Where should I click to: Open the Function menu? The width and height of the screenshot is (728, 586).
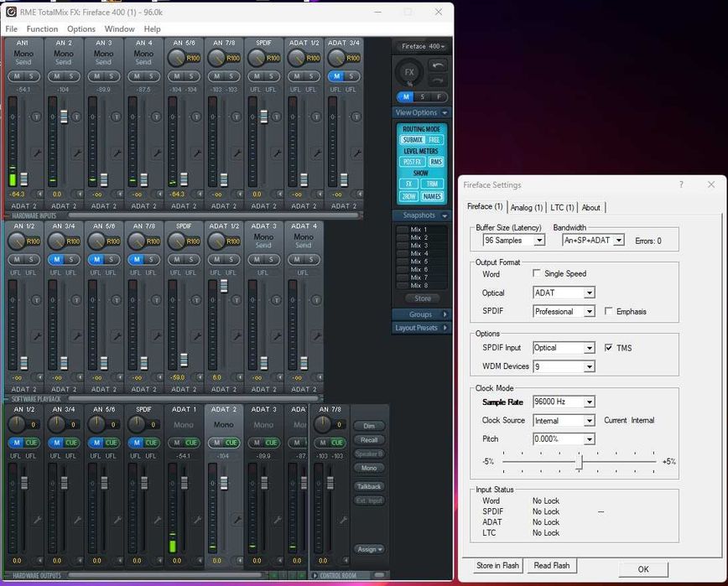[x=42, y=29]
